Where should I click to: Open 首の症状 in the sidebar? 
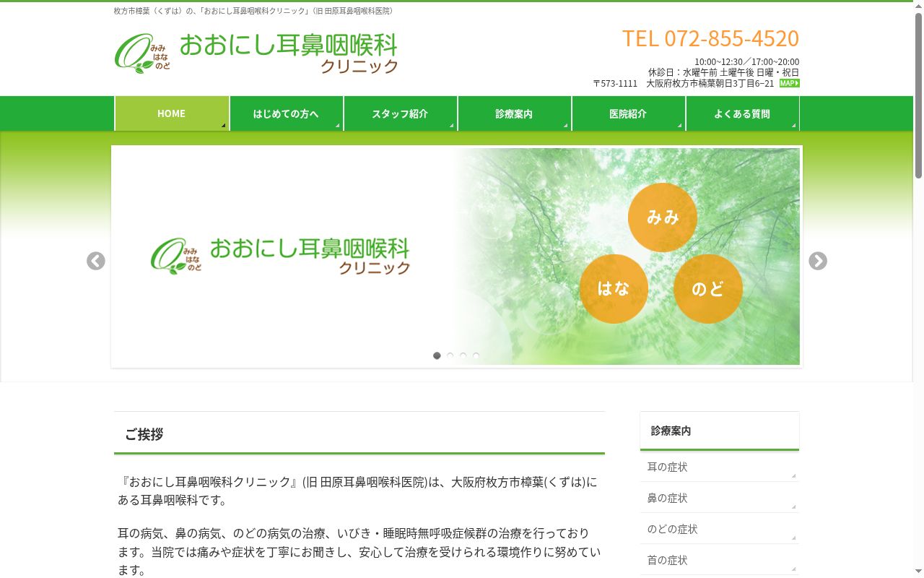pos(720,560)
